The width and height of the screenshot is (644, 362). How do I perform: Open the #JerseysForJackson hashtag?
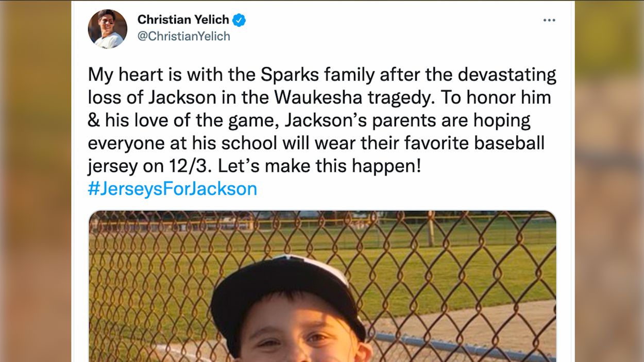(x=172, y=188)
